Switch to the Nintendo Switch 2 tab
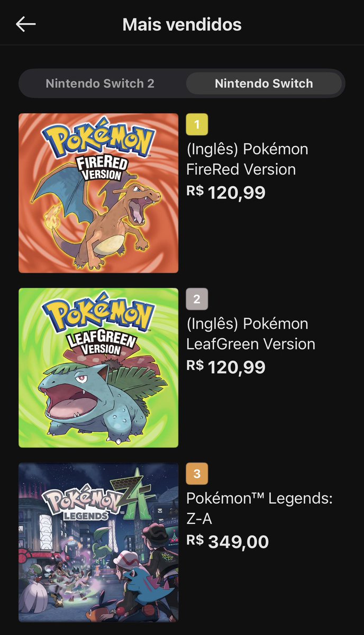Viewport: 364px width, 635px height. (100, 83)
